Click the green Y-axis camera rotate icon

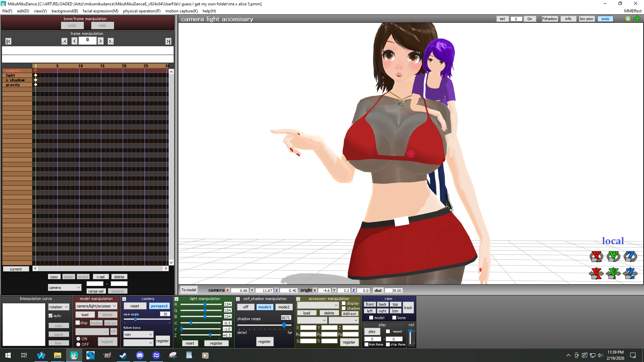pyautogui.click(x=613, y=256)
